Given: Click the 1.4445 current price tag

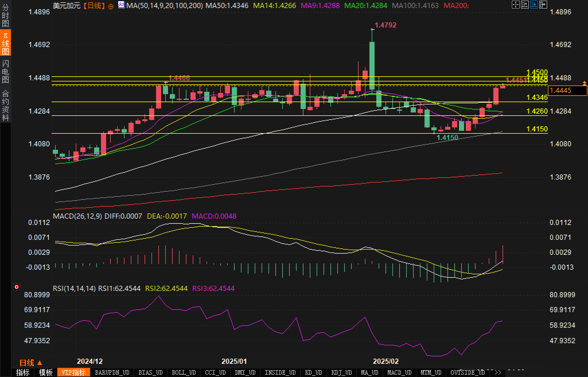Looking at the screenshot, I should click(x=567, y=91).
